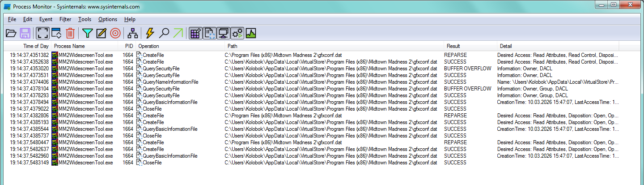The height and width of the screenshot is (185, 644).
Task: Select the event at 19:14:37,5482637
Action: (311, 149)
